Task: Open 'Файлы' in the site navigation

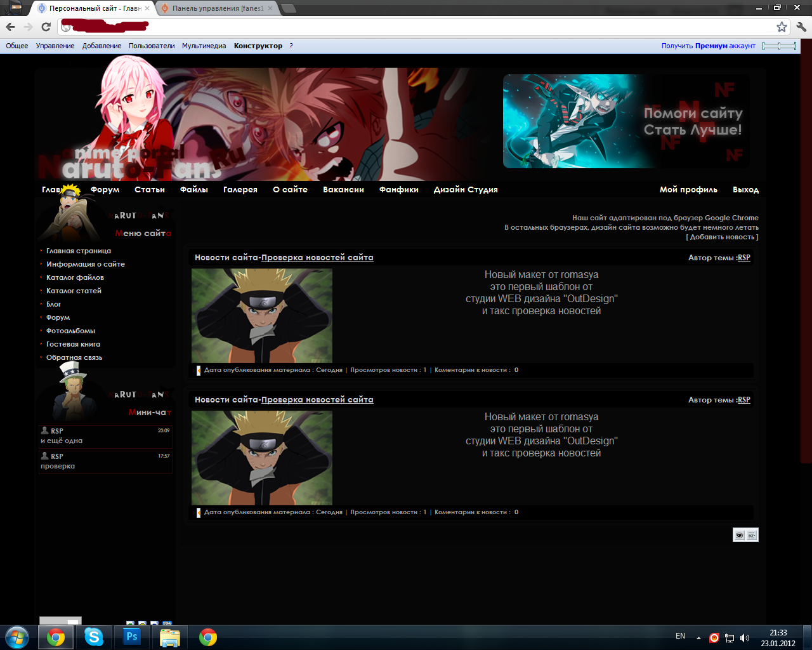Action: point(194,189)
